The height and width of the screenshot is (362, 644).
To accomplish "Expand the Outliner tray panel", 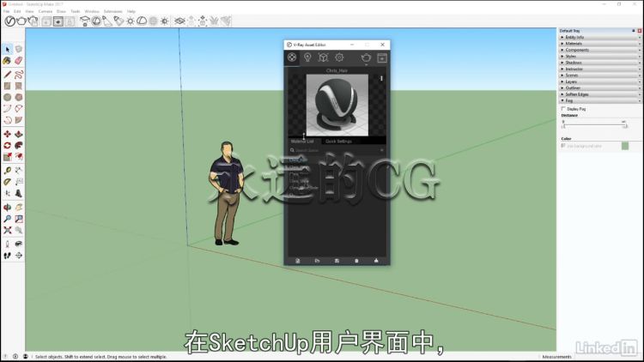I will point(599,87).
